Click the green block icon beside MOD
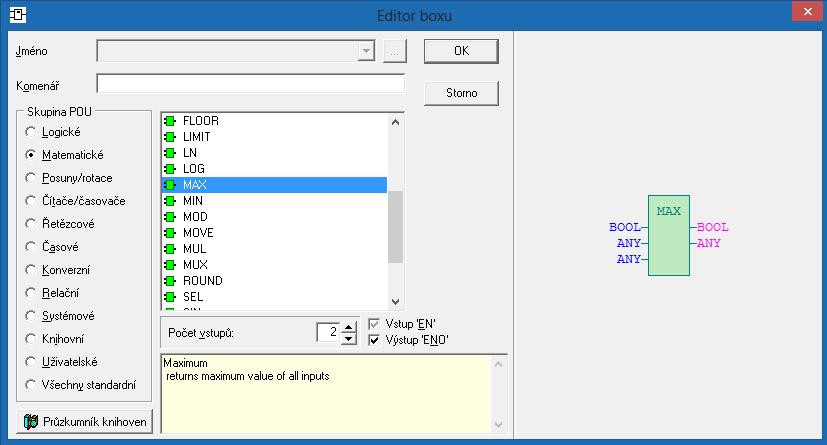The image size is (827, 445). point(170,217)
